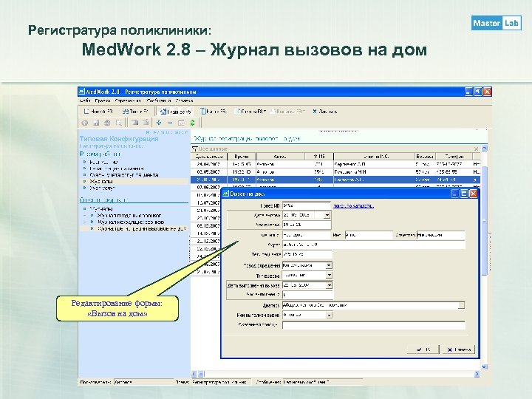Click the grey save diskette icon
The width and height of the screenshot is (532, 399).
coord(96,123)
